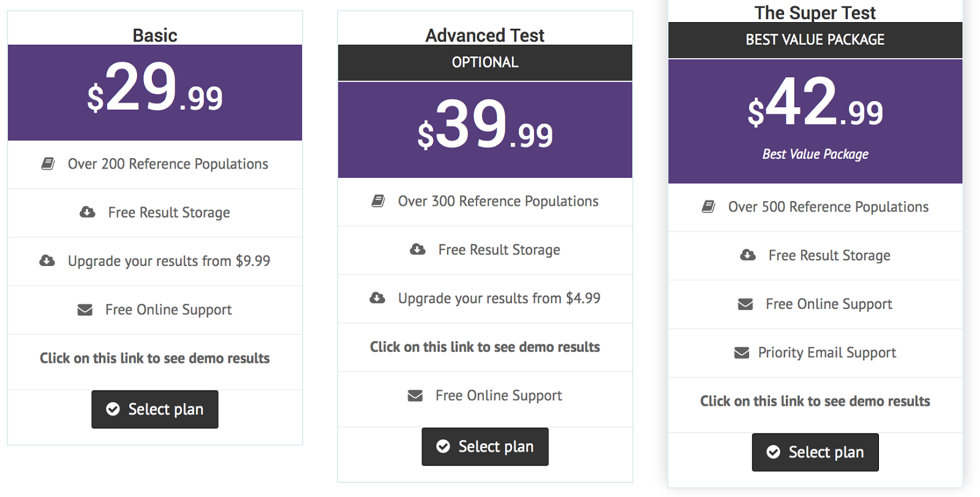
Task: Open demo results link in Basic plan
Action: [155, 359]
